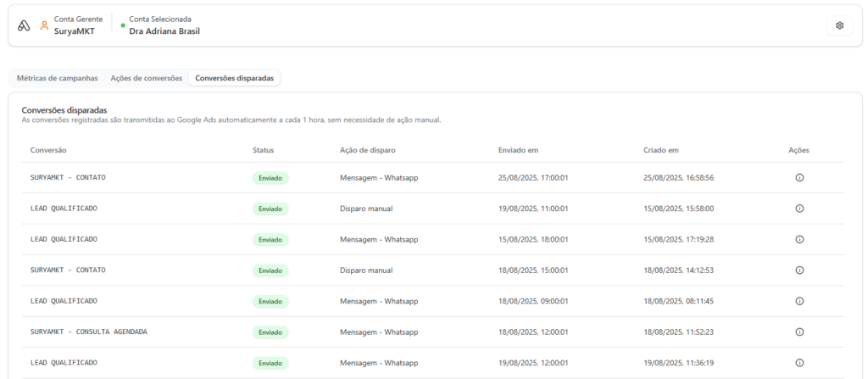Click the orange manager account user icon
Screen dimensions: 868x379
point(44,25)
